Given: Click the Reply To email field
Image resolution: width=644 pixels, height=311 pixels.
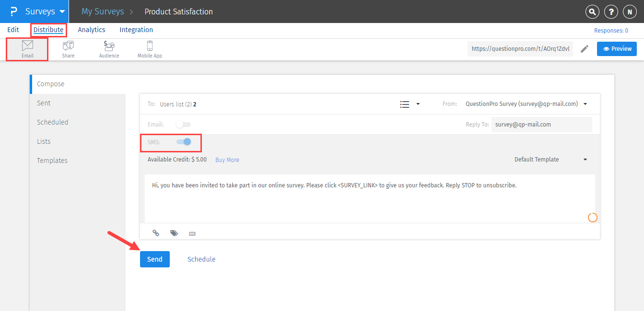Looking at the screenshot, I should click(541, 125).
